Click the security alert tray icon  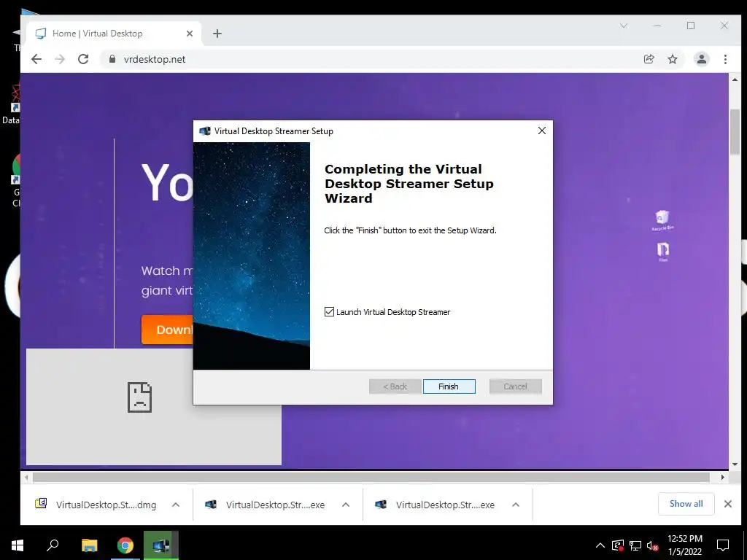(x=617, y=545)
